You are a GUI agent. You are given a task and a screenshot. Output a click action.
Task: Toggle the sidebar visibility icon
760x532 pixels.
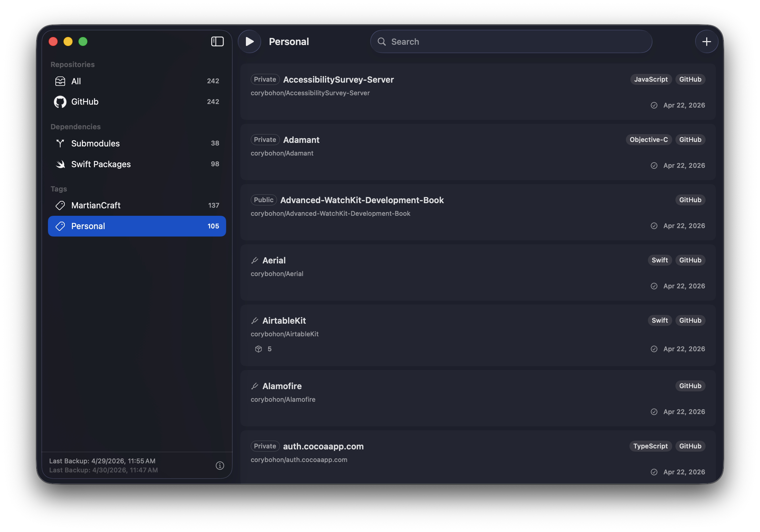coord(217,41)
